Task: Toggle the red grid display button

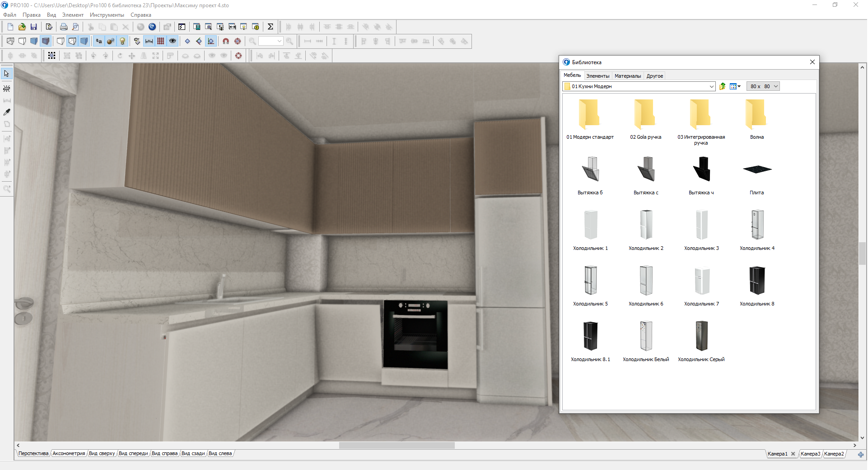Action: click(161, 41)
